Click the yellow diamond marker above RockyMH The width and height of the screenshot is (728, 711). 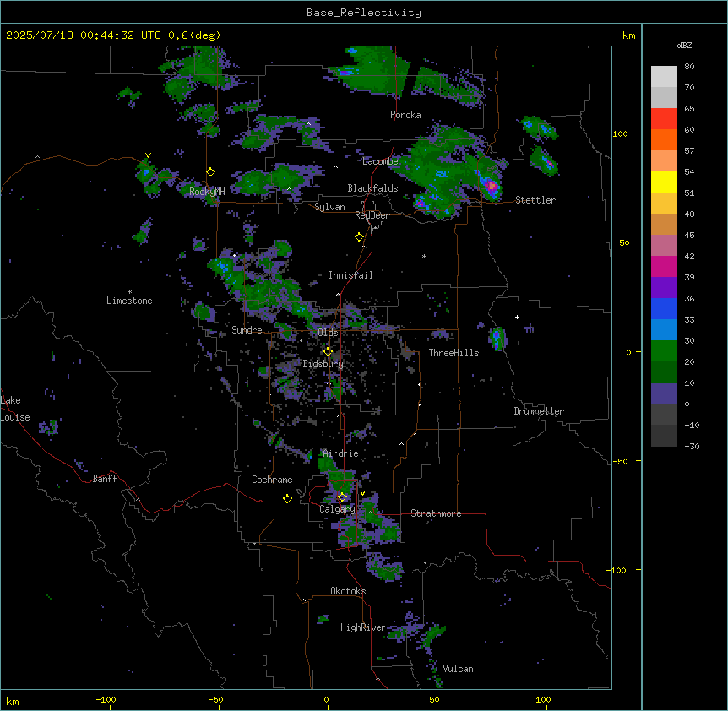pyautogui.click(x=211, y=172)
